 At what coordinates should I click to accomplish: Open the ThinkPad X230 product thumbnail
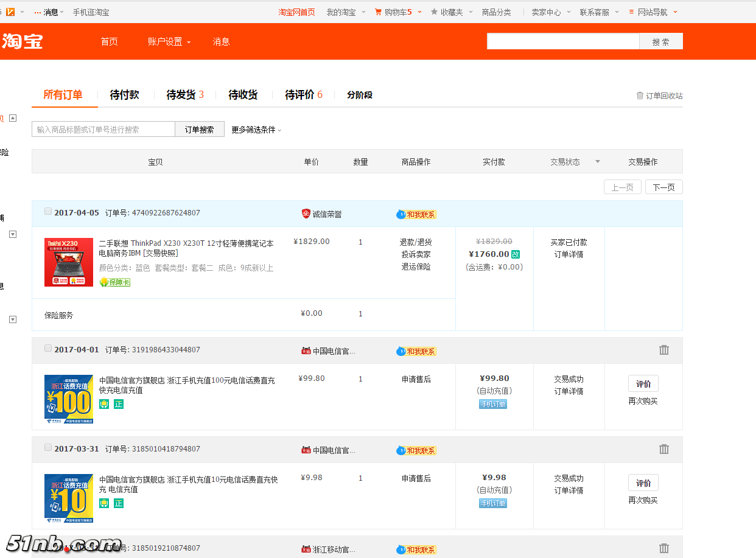tap(69, 262)
